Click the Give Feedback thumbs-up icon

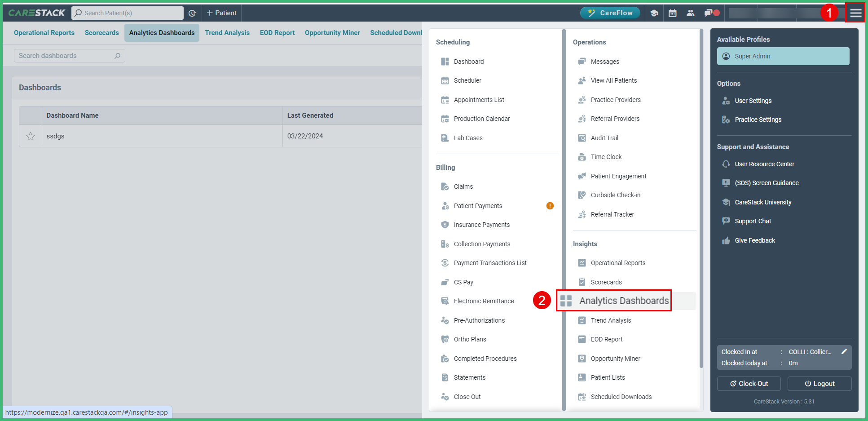726,240
